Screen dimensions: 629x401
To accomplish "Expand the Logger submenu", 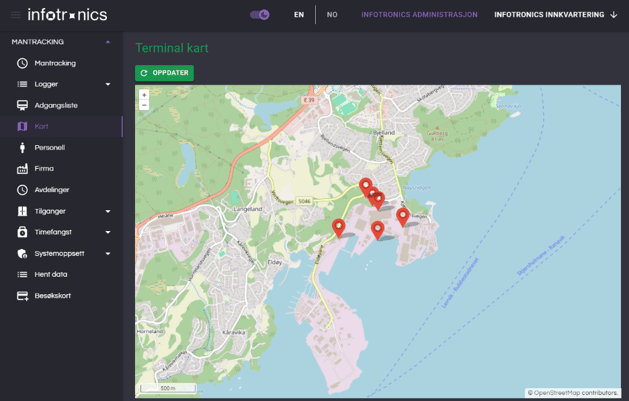I will (108, 84).
